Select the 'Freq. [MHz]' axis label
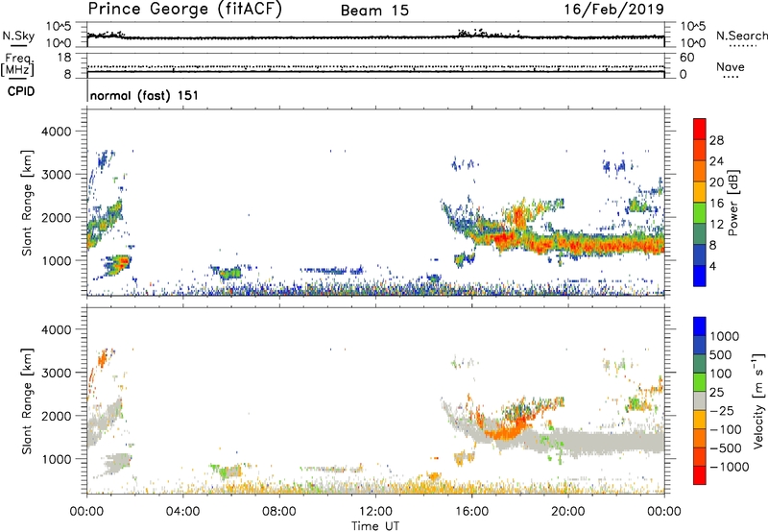 tap(17, 65)
